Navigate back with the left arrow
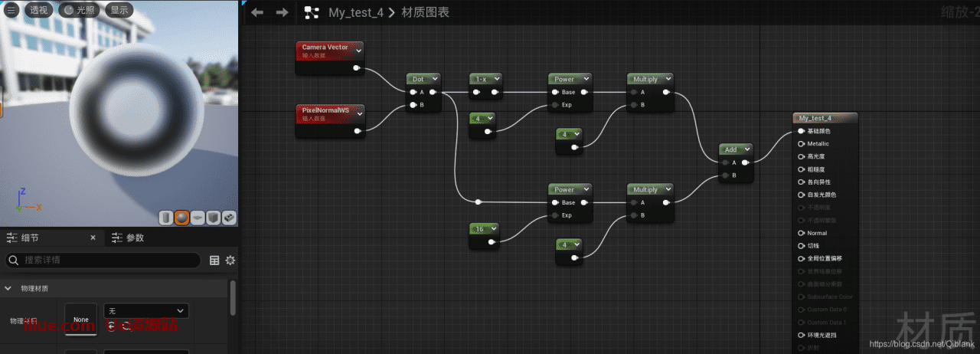The width and height of the screenshot is (980, 354). 257,12
